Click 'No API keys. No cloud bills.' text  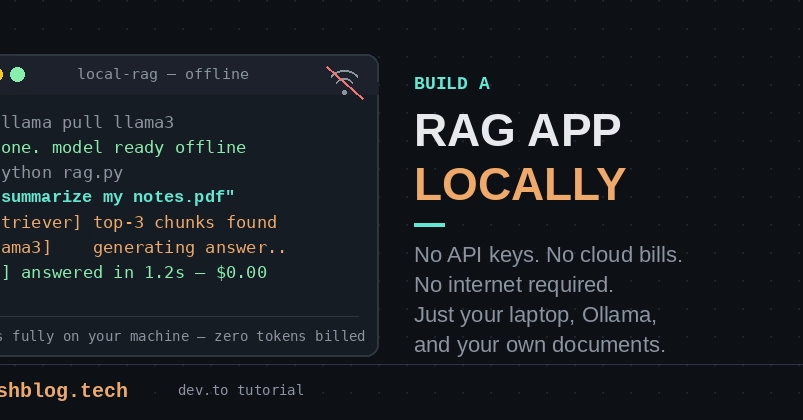click(x=548, y=255)
